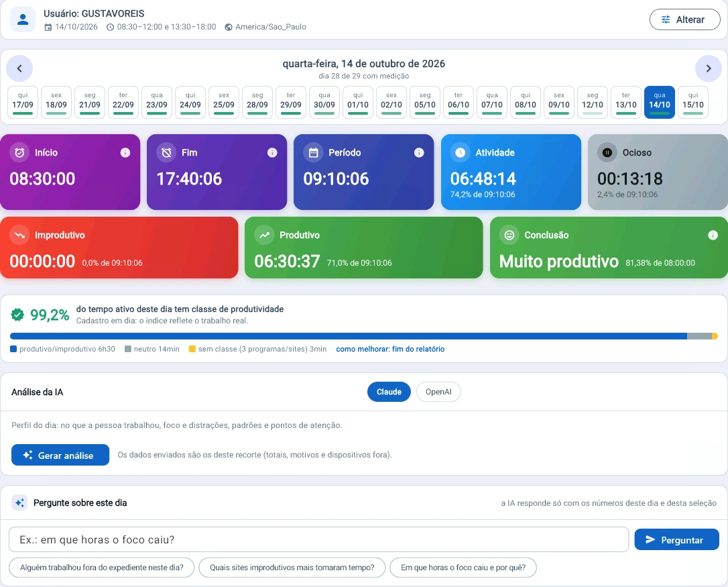Screen dimensions: 728x587
Task: Select the day seg 05/10
Action: (x=425, y=102)
